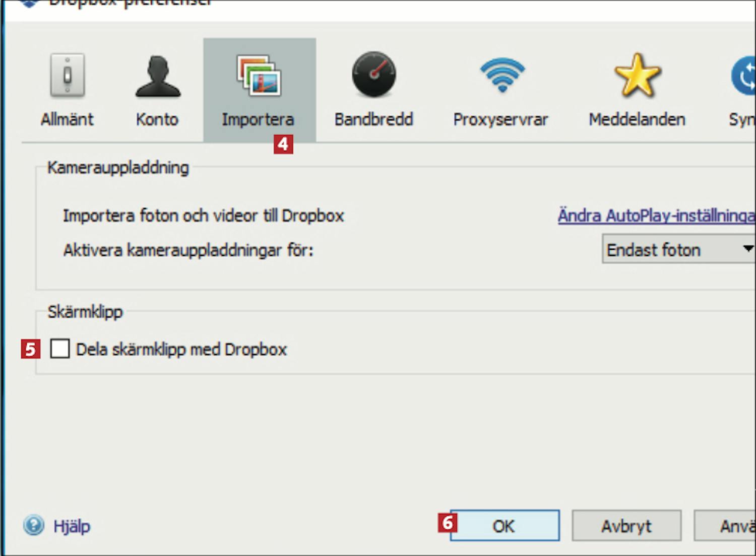Click the partially visible Använd button
This screenshot has height=556, width=756.
coord(725,526)
